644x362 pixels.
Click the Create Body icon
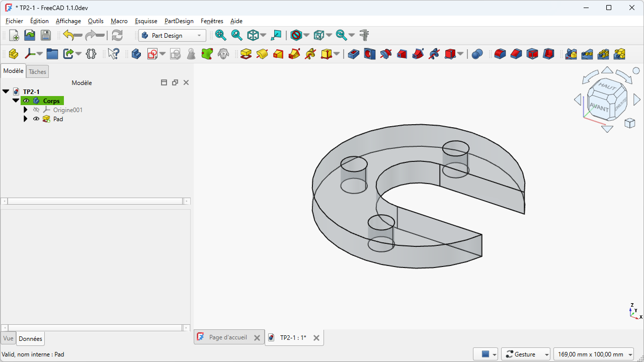coord(136,54)
